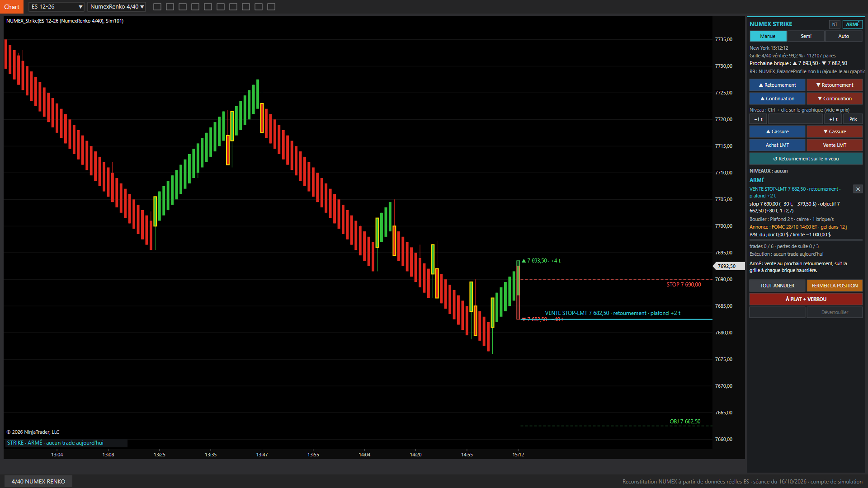Click Retournement sur le niveau button
This screenshot has height=488, width=868.
[806, 159]
